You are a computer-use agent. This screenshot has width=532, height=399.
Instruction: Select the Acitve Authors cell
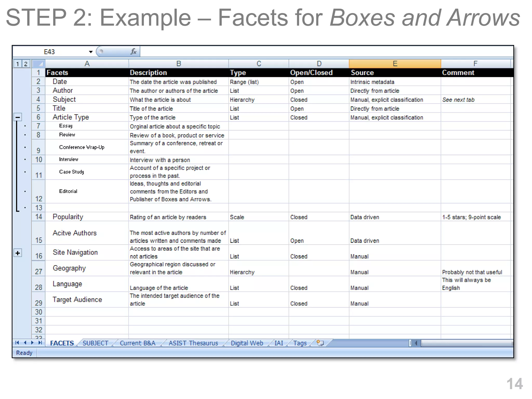pos(87,233)
